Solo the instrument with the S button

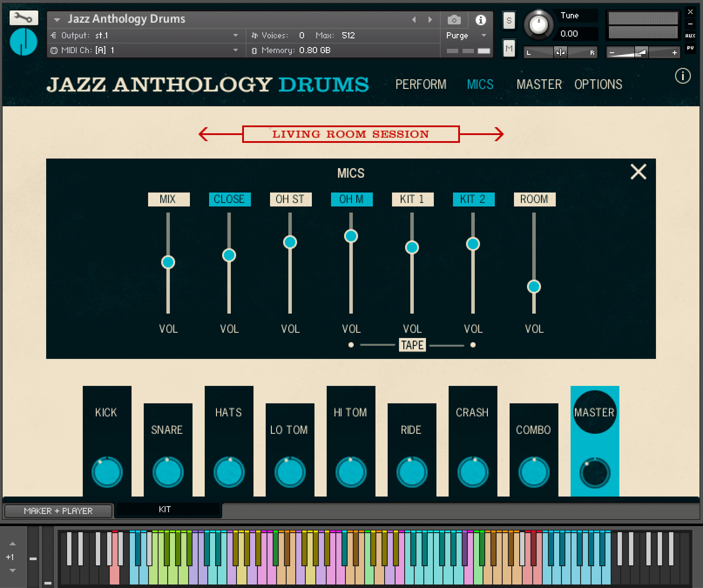coord(509,20)
